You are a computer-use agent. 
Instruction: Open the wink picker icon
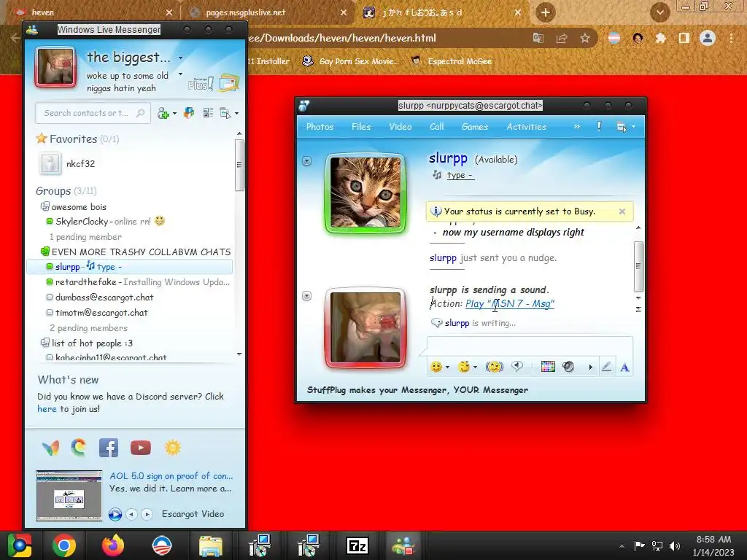click(463, 367)
